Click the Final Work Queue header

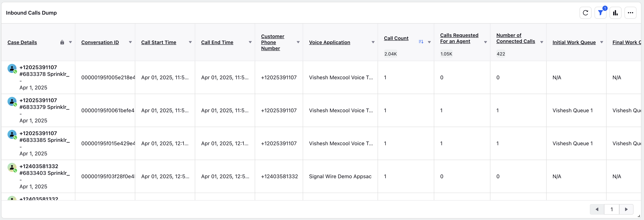coord(627,42)
